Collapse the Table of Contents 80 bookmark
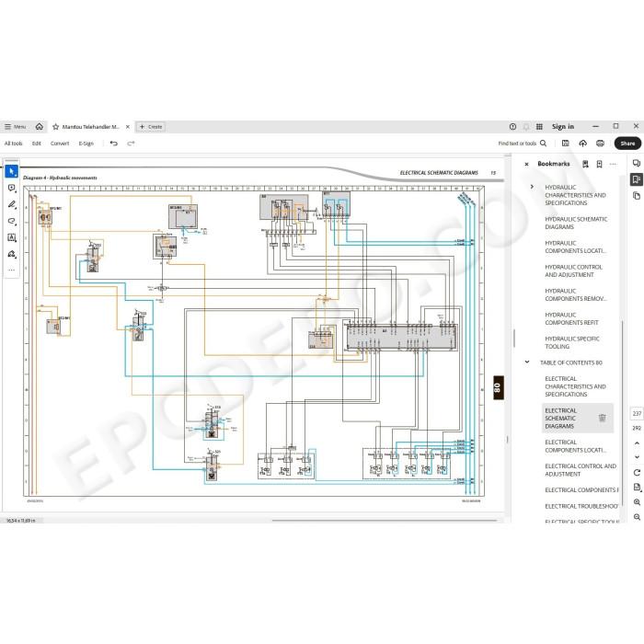The height and width of the screenshot is (644, 644). pos(527,362)
